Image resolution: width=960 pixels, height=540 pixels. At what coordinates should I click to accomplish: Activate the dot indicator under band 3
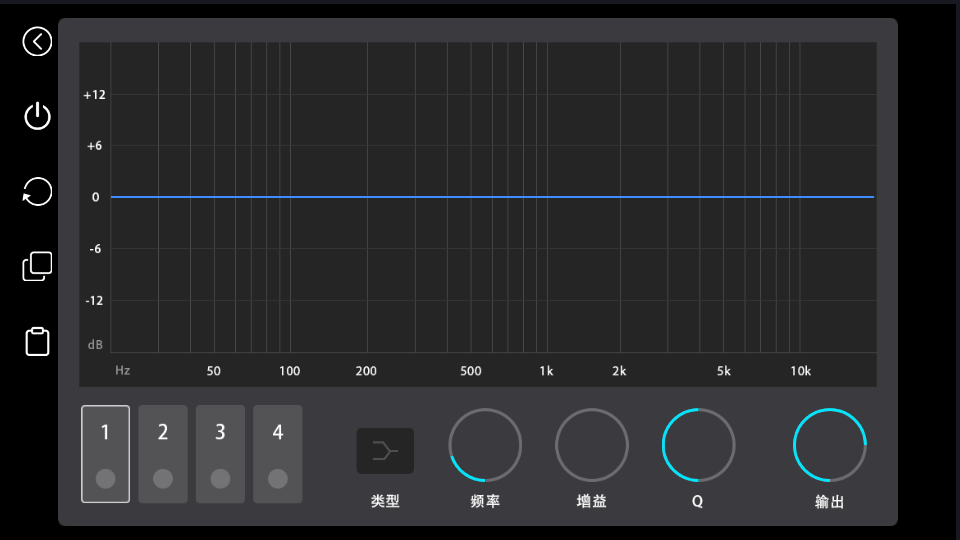[220, 479]
